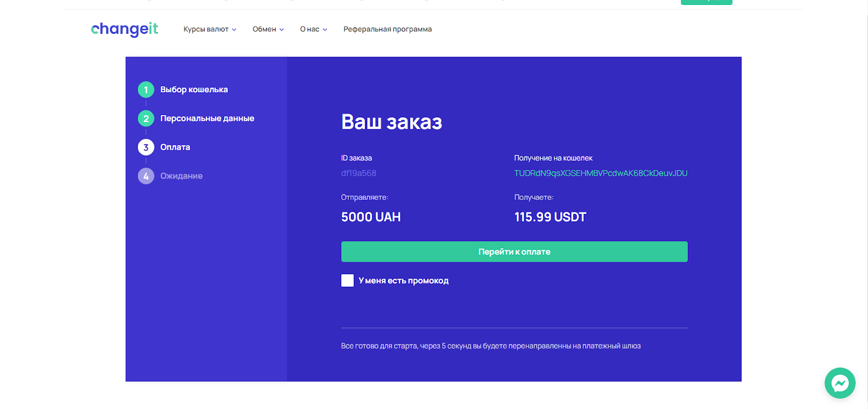
Task: Click the 'Получение на кошелек' label
Action: click(553, 158)
